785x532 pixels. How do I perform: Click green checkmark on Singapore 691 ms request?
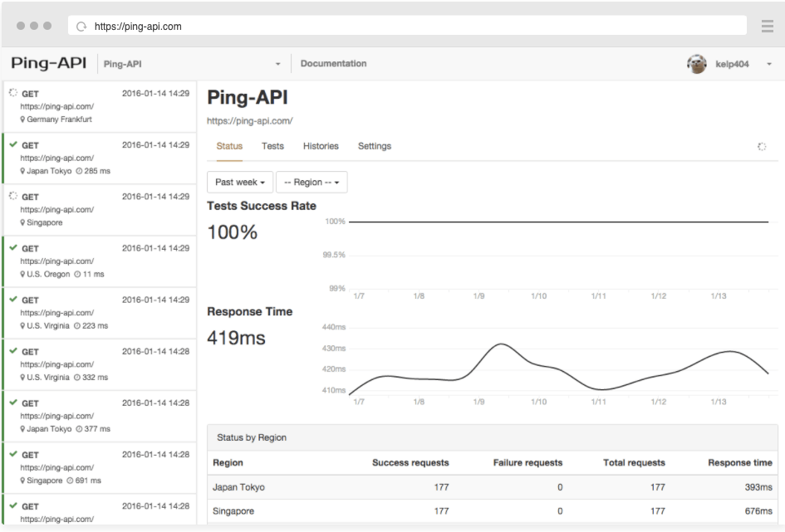pyautogui.click(x=13, y=453)
